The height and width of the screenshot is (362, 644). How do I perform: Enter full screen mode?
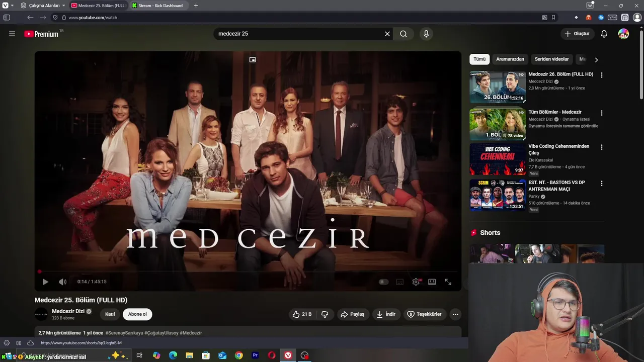[x=448, y=282]
